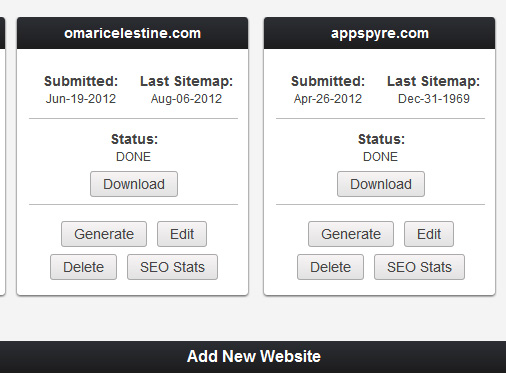Select the Apr-26-2012 submitted date
This screenshot has width=506, height=380.
click(x=328, y=99)
